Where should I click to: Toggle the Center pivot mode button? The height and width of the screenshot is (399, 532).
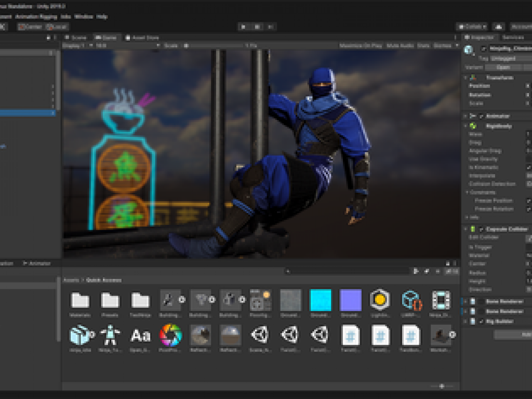pos(30,27)
